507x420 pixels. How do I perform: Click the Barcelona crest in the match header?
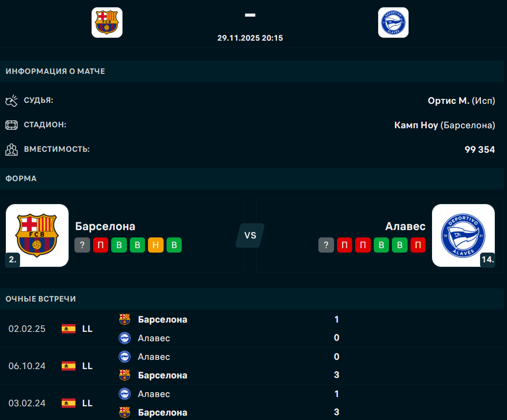(x=107, y=23)
